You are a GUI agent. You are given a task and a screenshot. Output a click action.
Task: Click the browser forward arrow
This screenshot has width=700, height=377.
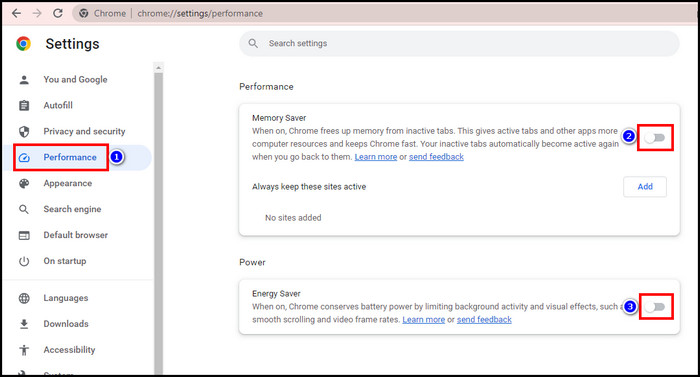click(x=37, y=13)
